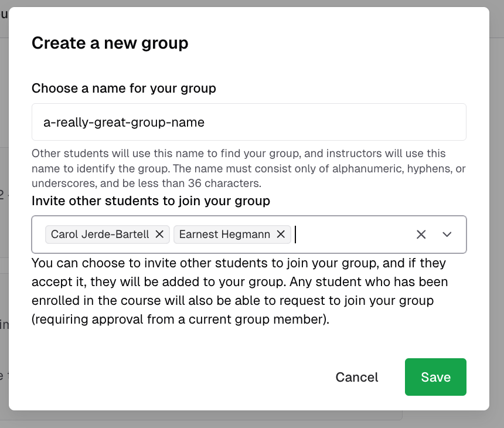
Task: Edit the group name a-really-great-group-name
Action: click(248, 122)
